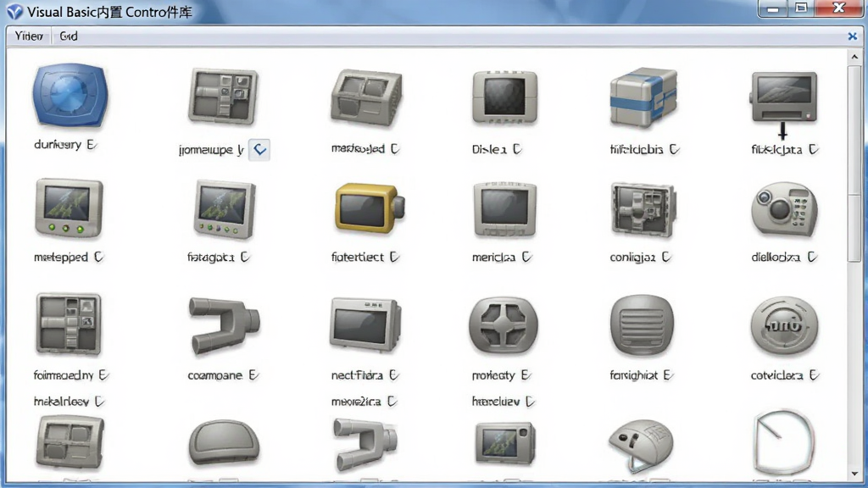
Task: Click the vent grille control icon
Action: tap(643, 325)
